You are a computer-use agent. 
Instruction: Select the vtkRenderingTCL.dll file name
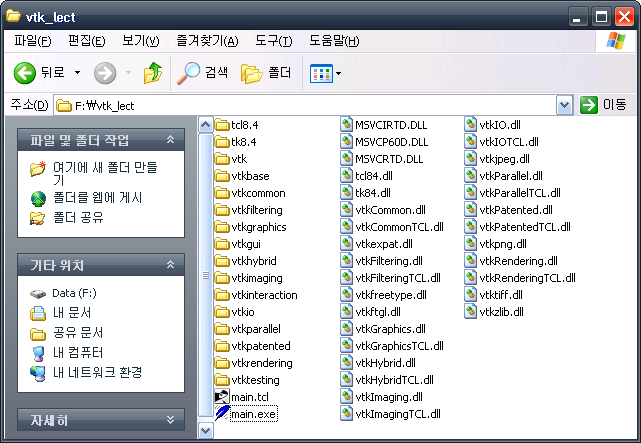527,278
